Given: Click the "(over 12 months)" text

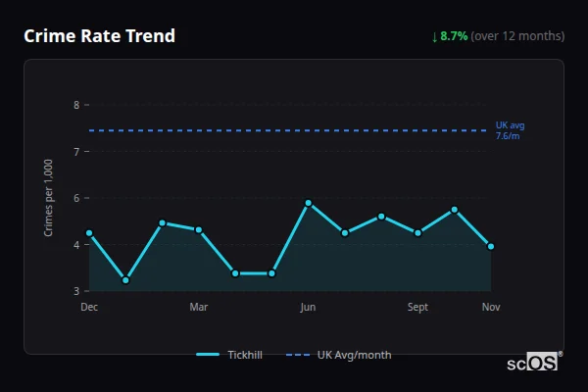Looking at the screenshot, I should [517, 36].
